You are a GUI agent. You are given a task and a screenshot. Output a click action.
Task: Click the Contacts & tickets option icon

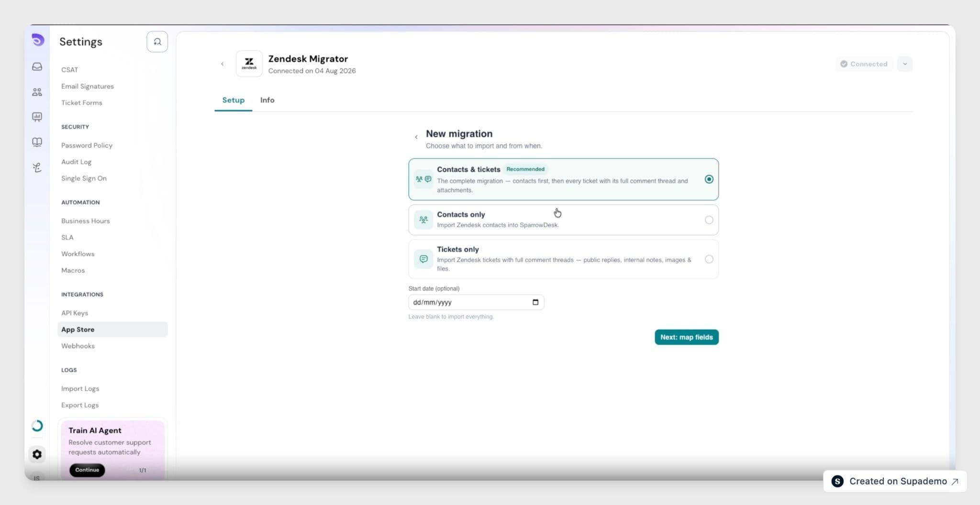(x=423, y=179)
